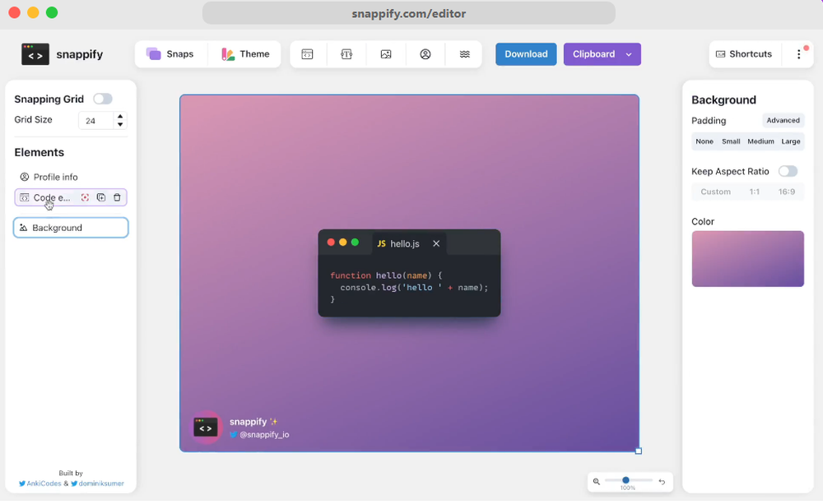The height and width of the screenshot is (504, 823).
Task: Click the Advanced padding button
Action: pyautogui.click(x=783, y=120)
